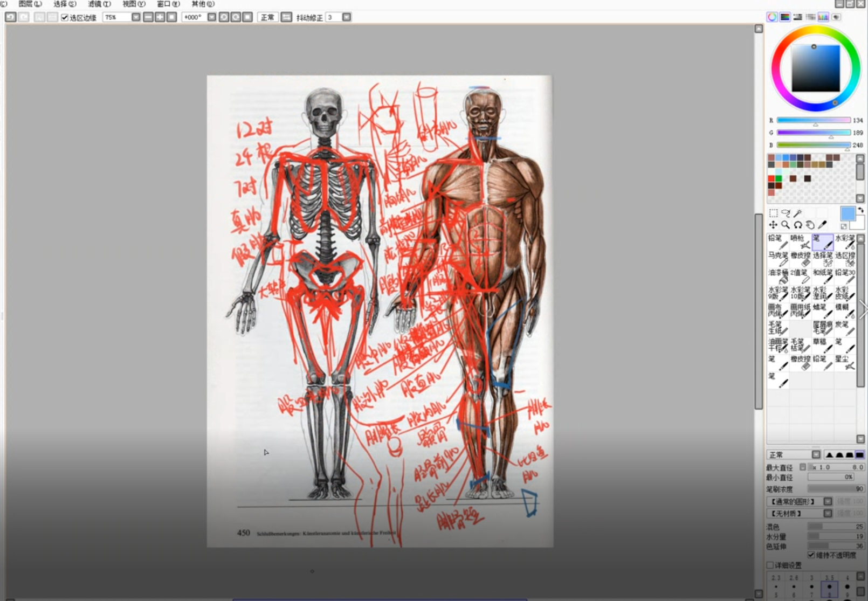Viewport: 868px width, 601px height.
Task: Select the rotate view tool
Action: 798,225
